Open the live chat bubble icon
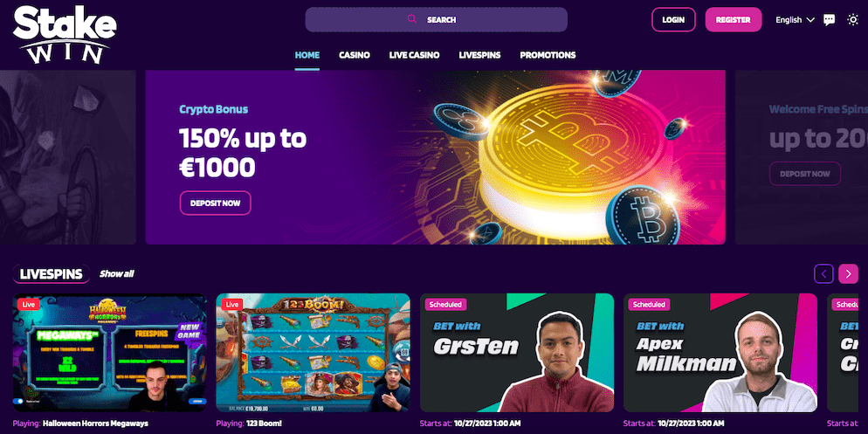Image resolution: width=868 pixels, height=434 pixels. click(x=829, y=20)
